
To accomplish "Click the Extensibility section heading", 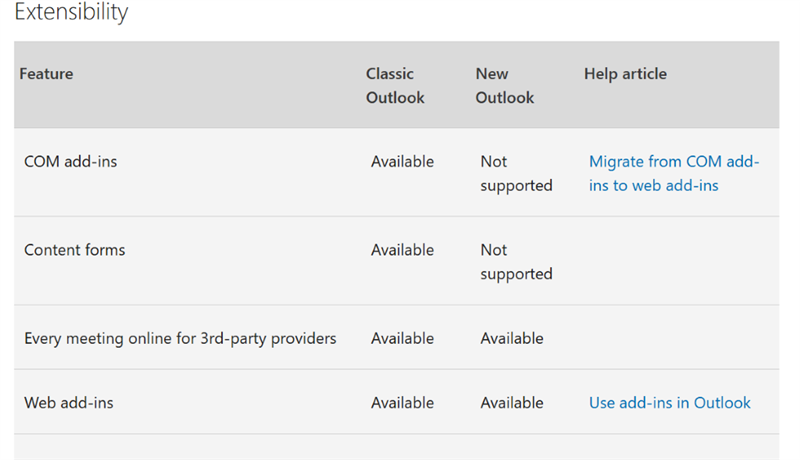I will pos(71,12).
